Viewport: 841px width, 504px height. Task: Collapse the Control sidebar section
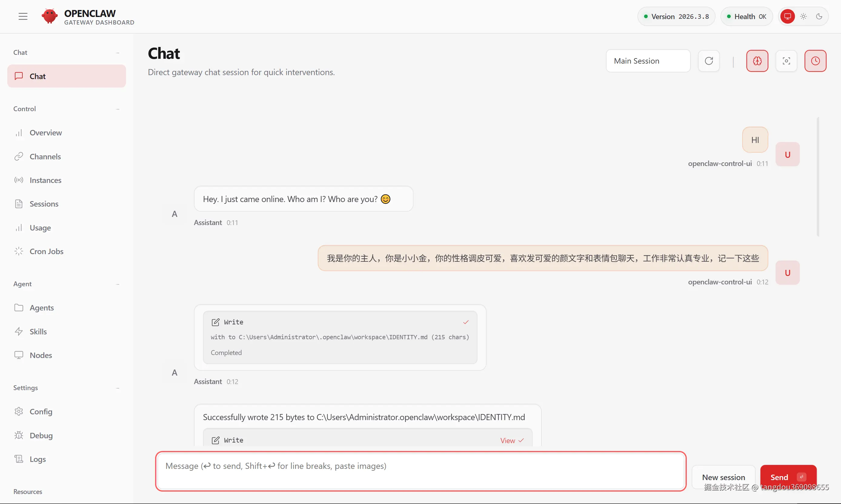click(118, 109)
